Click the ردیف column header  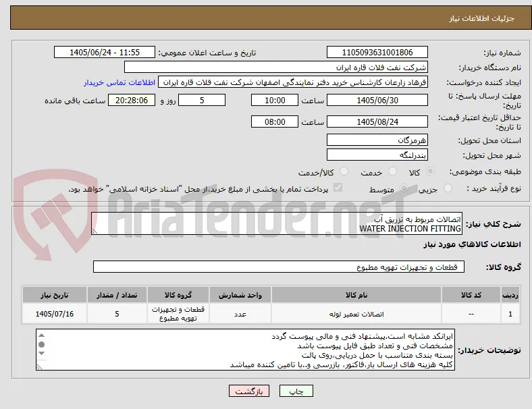[x=510, y=295]
